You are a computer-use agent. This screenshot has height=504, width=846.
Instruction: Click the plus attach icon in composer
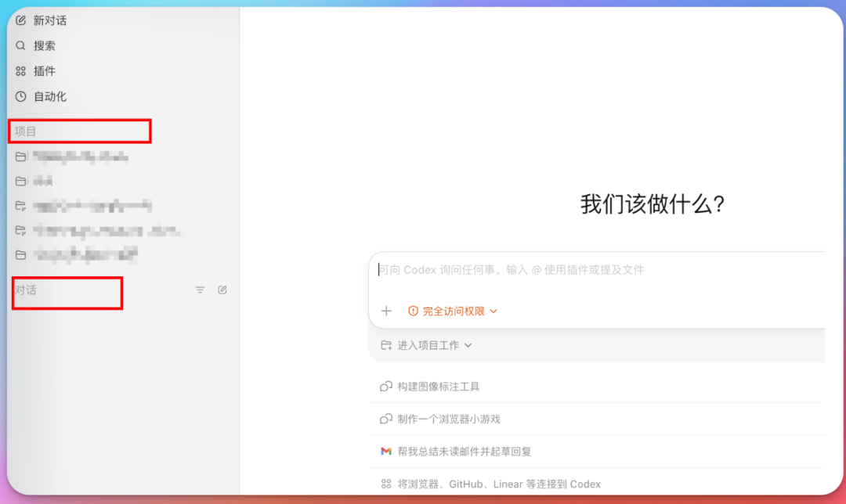[x=386, y=311]
